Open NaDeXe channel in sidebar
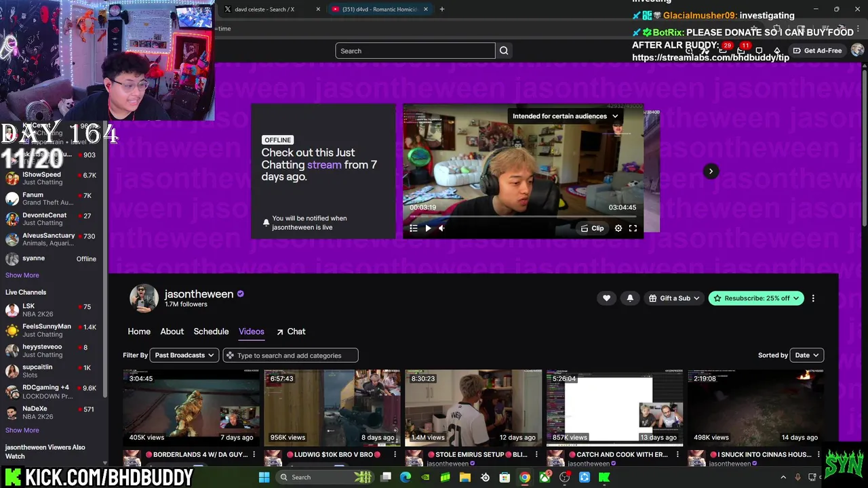The height and width of the screenshot is (488, 868). 52,413
